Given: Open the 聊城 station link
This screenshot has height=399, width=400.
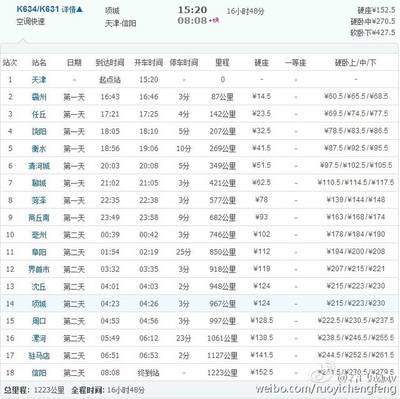Looking at the screenshot, I should (x=39, y=183).
